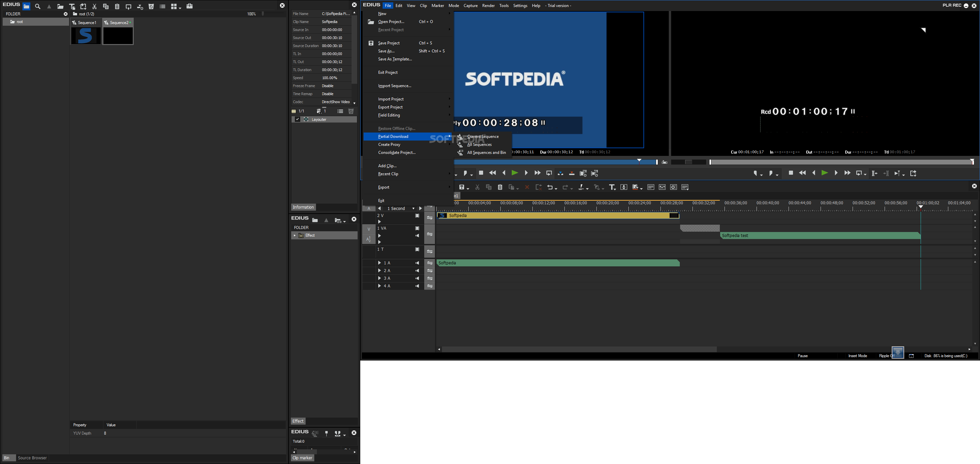Click Paste clipboard icon in Bin toolbar

(117, 6)
